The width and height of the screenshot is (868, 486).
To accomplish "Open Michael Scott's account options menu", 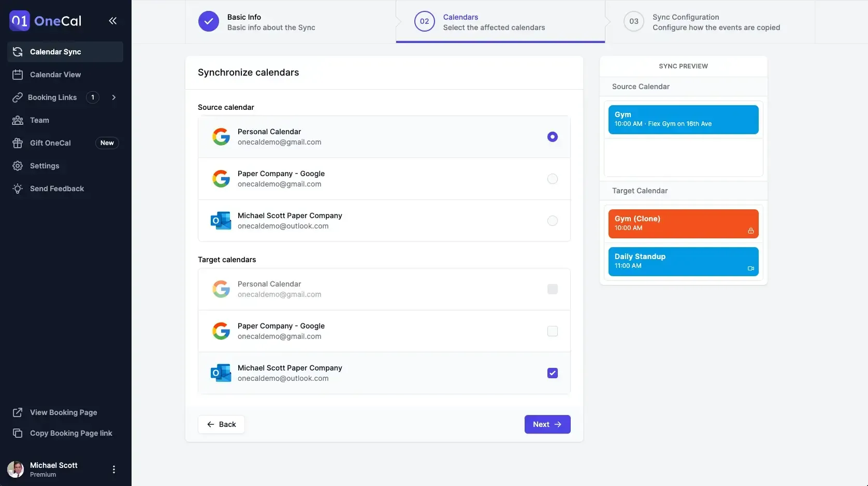I will 113,469.
